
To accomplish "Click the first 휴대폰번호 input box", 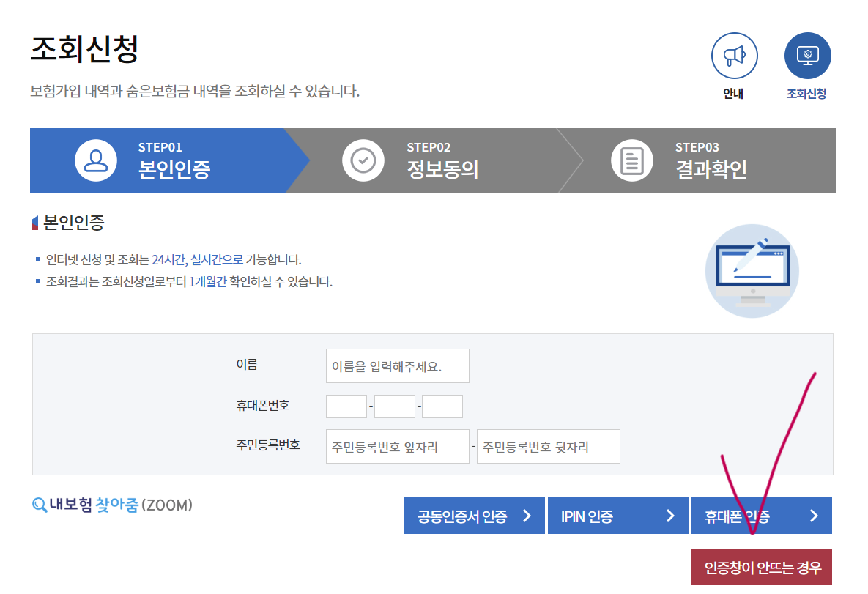I will 346,406.
